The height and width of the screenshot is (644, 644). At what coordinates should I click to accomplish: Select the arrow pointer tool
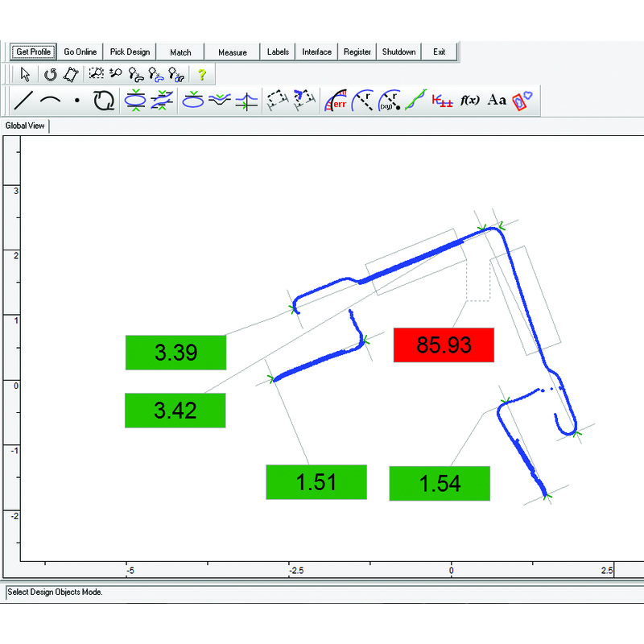coord(26,75)
